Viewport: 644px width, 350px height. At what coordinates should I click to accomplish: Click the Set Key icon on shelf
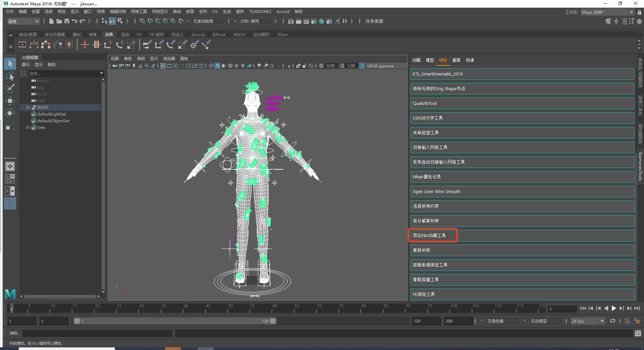(x=85, y=44)
